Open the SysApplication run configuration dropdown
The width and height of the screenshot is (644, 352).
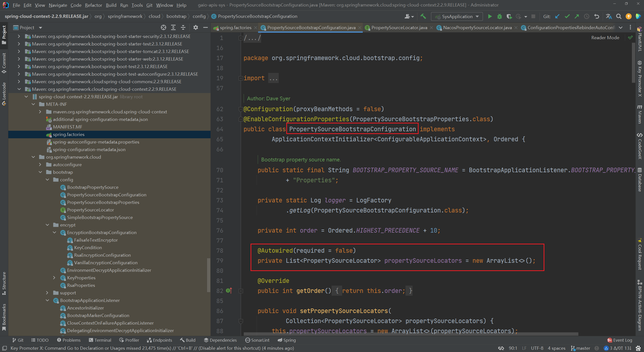coord(457,16)
